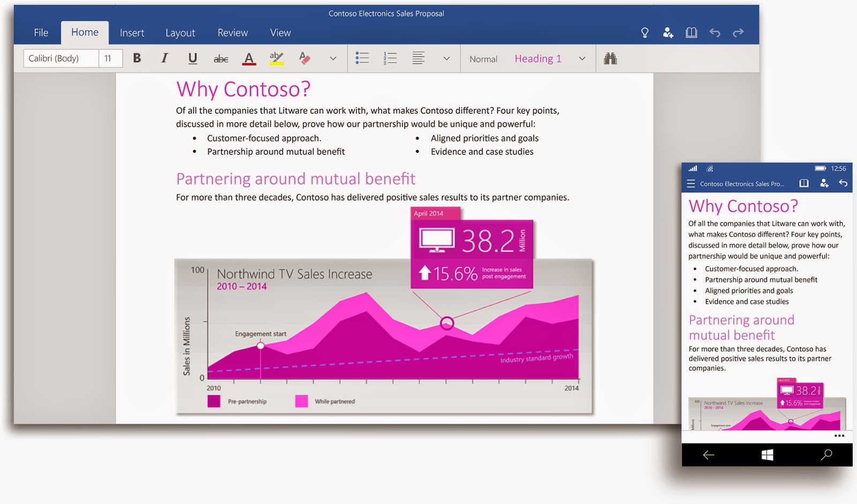This screenshot has height=504, width=857.
Task: Select the Normal style
Action: click(x=483, y=58)
